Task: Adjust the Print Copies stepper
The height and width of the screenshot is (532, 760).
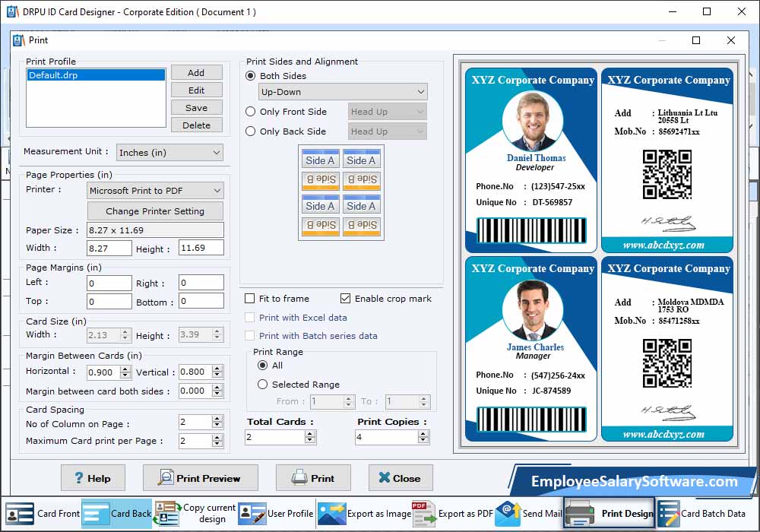Action: tap(423, 437)
